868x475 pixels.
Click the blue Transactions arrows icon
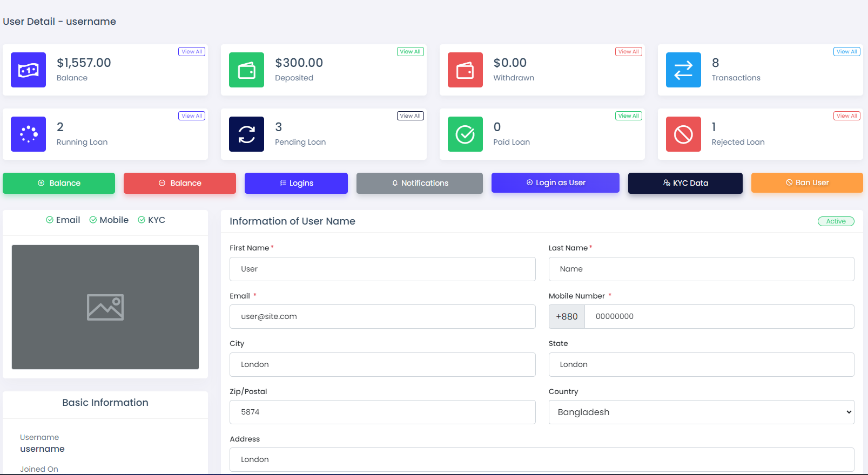pyautogui.click(x=683, y=70)
